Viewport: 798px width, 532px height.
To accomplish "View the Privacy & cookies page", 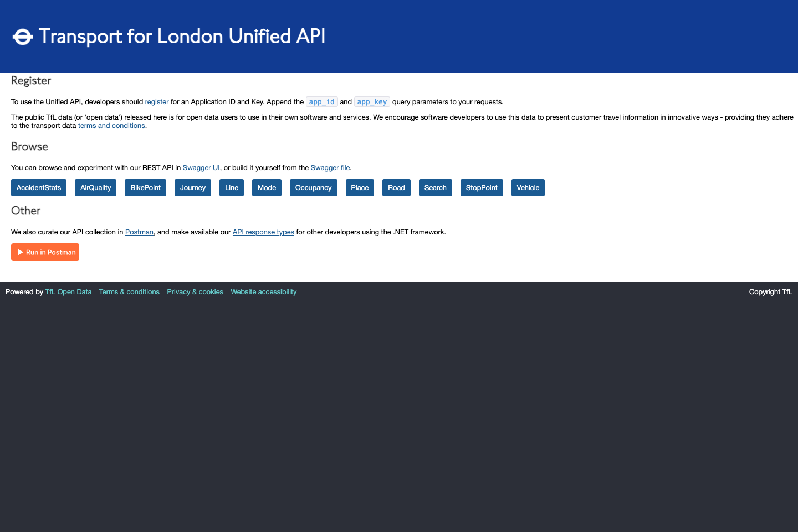I will pos(195,291).
